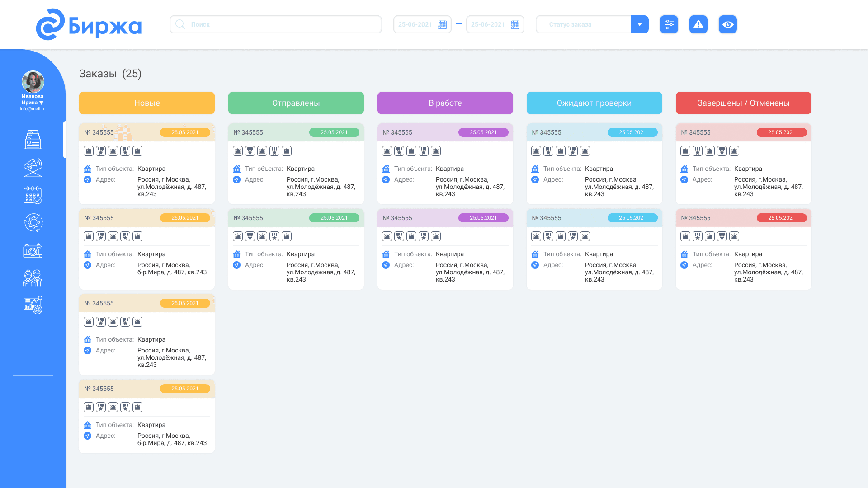
Task: Open order № 345555 in second Завершены / Отменены card
Action: pyautogui.click(x=696, y=218)
